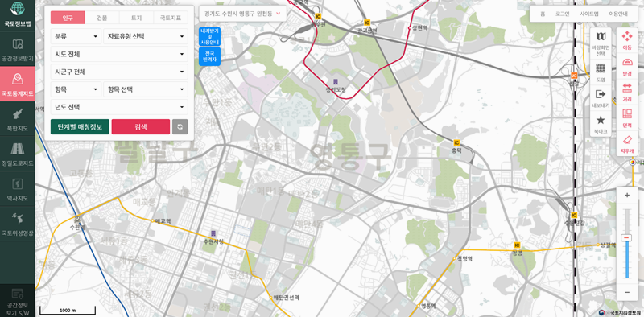Click the 흥덕 IC marker on map
The height and width of the screenshot is (317, 644).
click(456, 142)
